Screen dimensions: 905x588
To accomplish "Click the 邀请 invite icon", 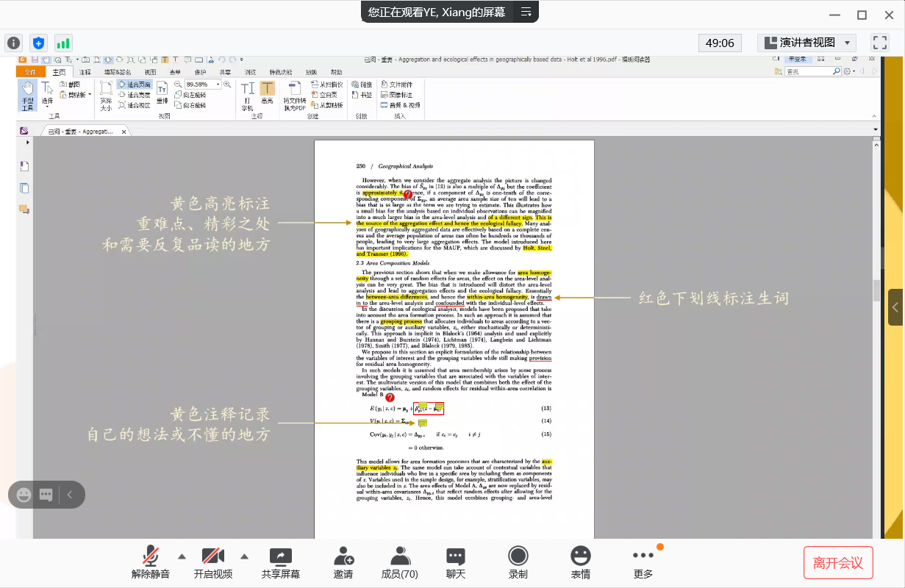I will click(343, 556).
